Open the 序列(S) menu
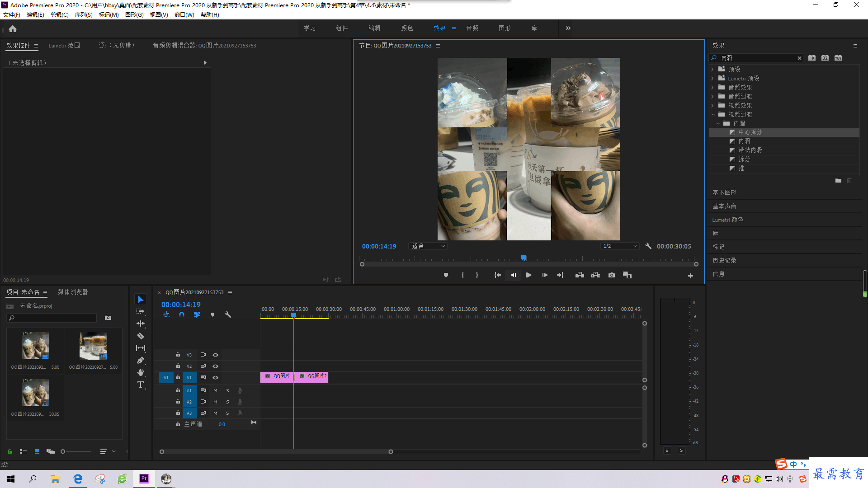This screenshot has height=488, width=868. point(84,15)
